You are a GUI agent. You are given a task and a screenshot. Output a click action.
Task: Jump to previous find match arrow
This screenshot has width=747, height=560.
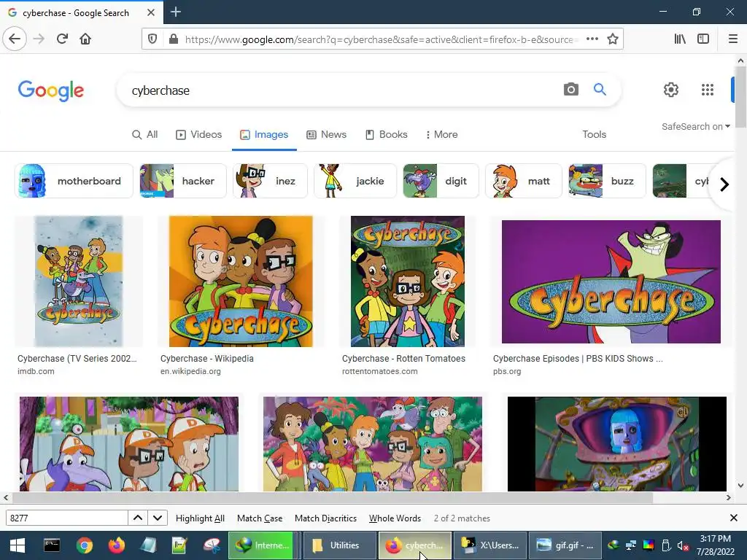pos(138,518)
